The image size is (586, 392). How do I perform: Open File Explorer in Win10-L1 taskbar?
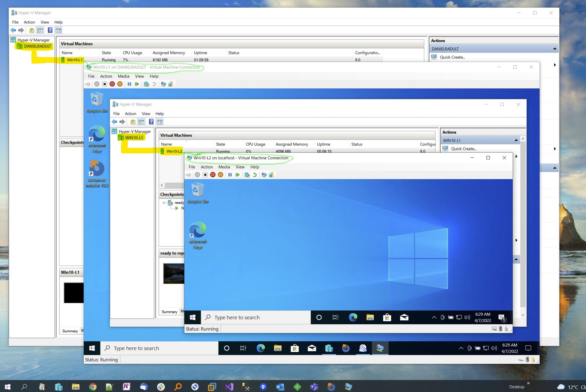click(x=278, y=348)
